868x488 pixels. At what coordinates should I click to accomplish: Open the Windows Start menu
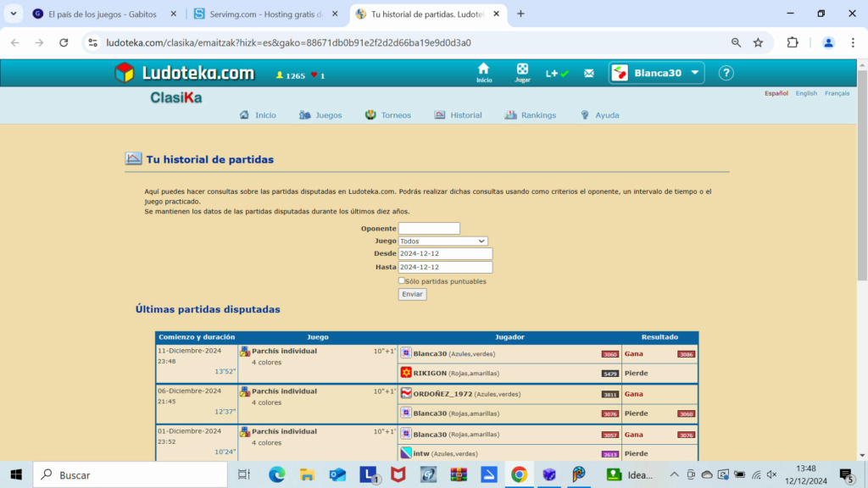(x=16, y=474)
